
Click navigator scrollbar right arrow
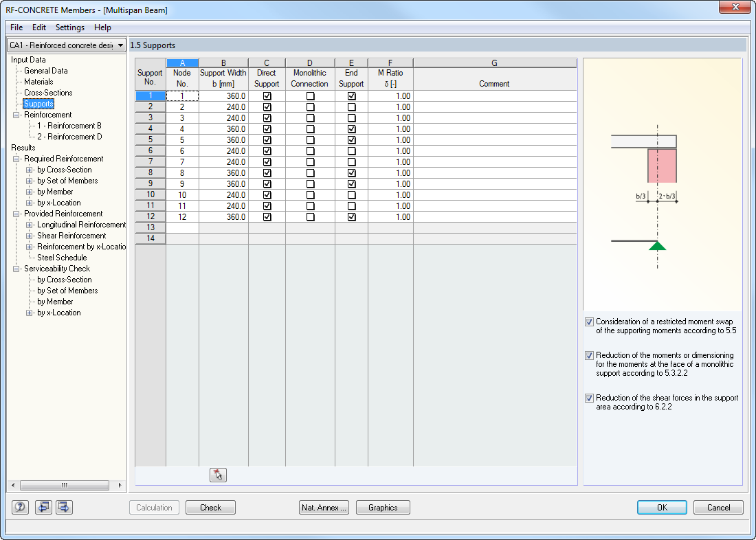pos(120,485)
